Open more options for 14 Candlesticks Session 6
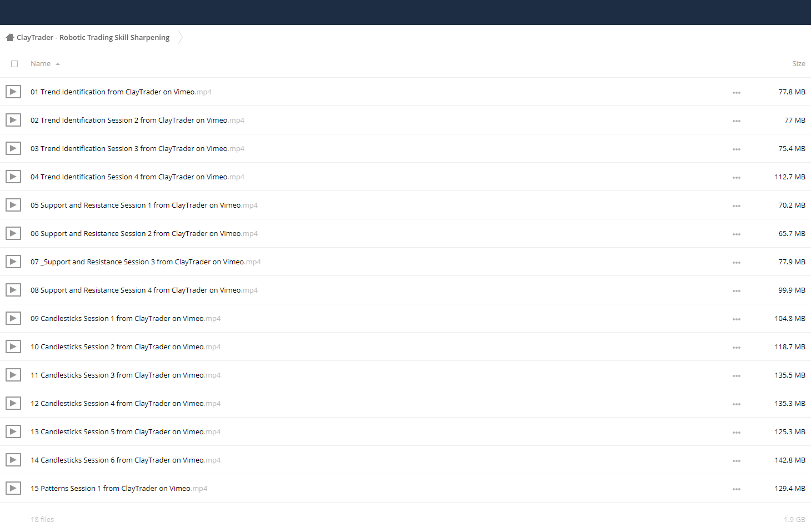Screen dimensions: 811x532 pos(737,461)
